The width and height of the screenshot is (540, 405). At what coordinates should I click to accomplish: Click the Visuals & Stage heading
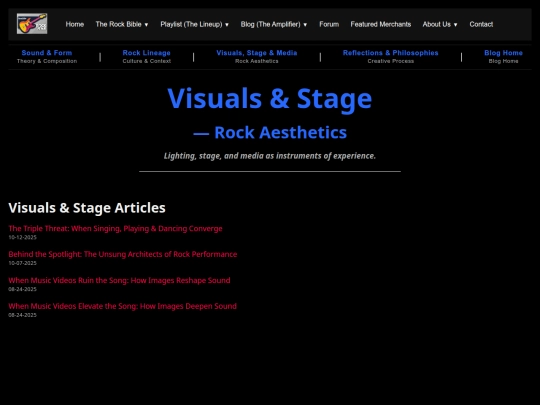point(270,98)
